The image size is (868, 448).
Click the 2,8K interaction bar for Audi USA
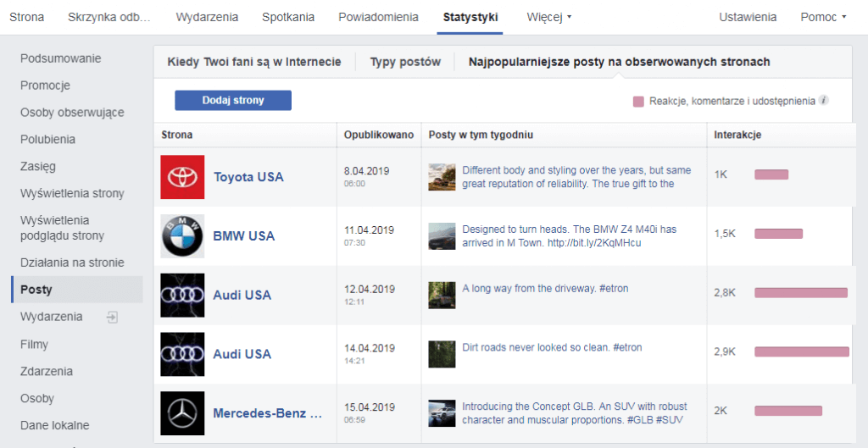[x=801, y=293]
